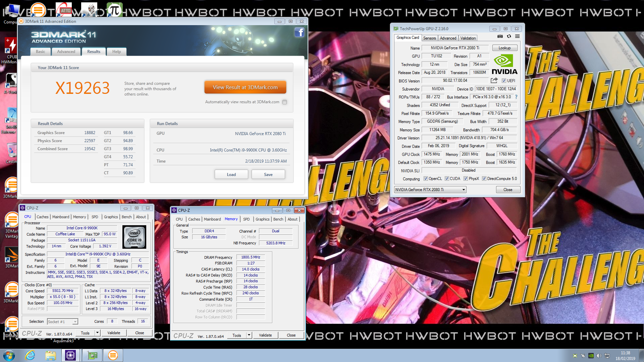Open the ATTO desktop shortcut
This screenshot has height=362, width=644.
tap(64, 9)
